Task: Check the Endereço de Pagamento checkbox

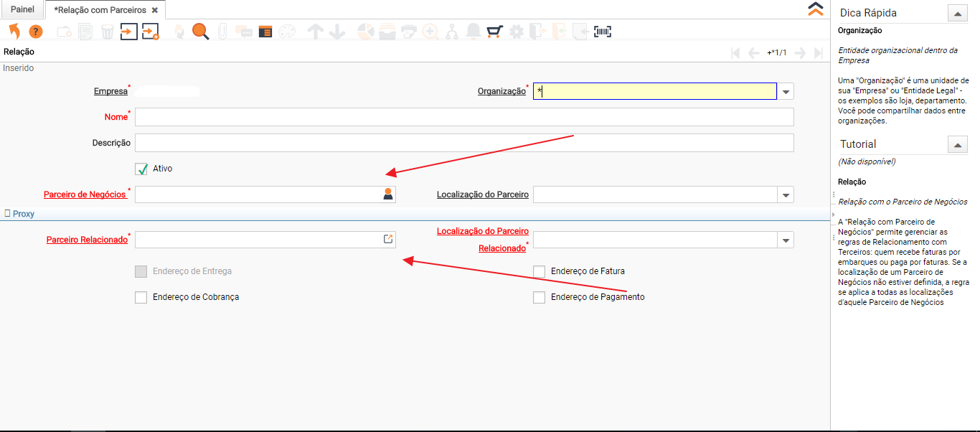Action: [540, 297]
